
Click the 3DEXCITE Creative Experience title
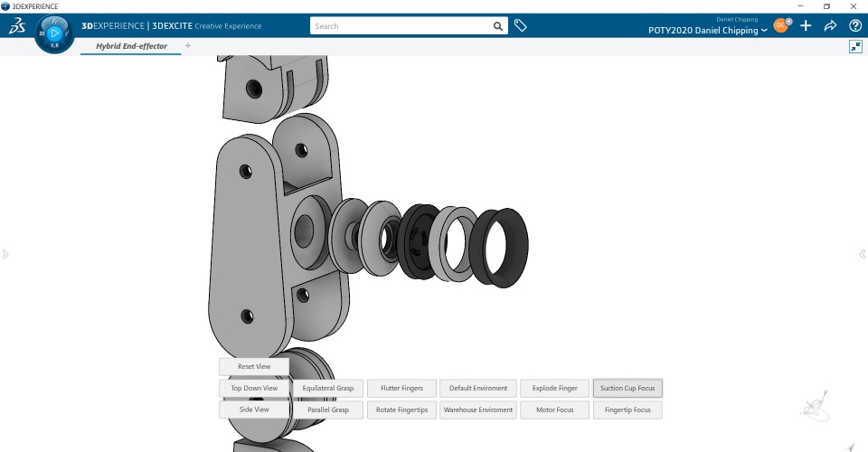pos(207,26)
